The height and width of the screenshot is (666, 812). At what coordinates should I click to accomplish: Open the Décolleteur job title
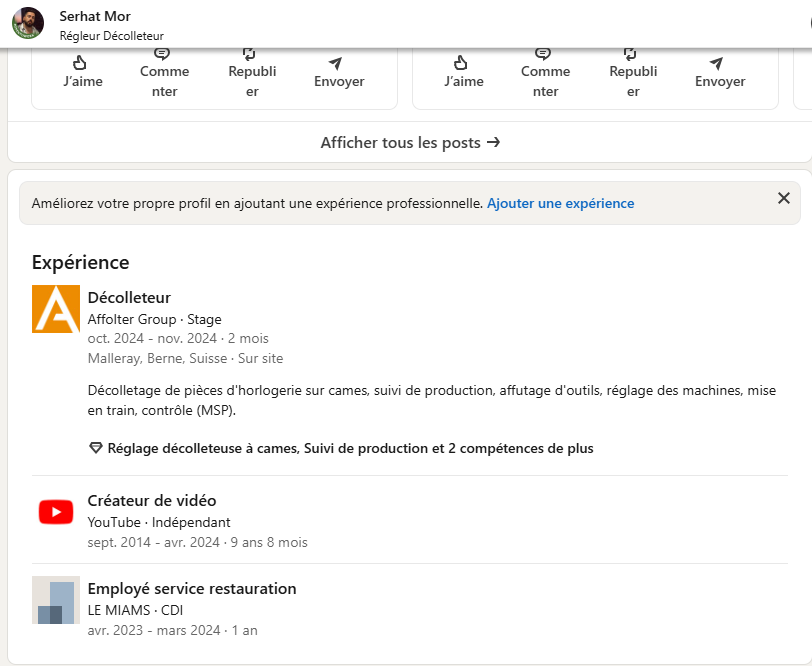129,298
